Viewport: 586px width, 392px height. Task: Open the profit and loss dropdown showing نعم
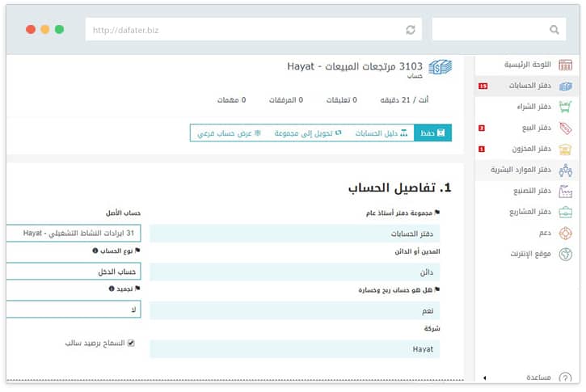pyautogui.click(x=295, y=310)
